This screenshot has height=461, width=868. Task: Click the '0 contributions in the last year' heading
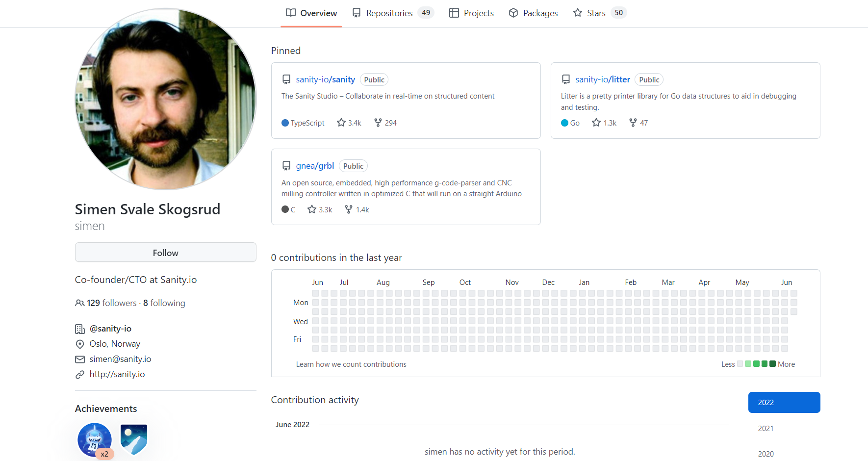pos(336,257)
